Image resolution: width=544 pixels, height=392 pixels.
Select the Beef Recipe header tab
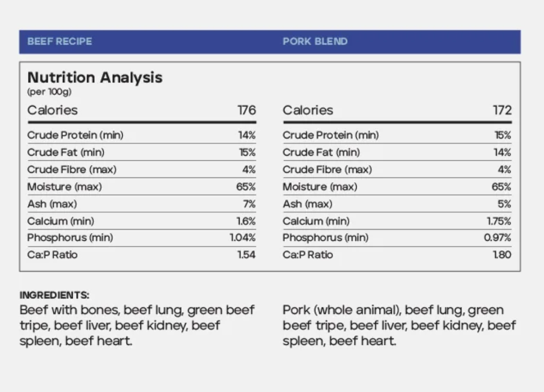tap(59, 41)
